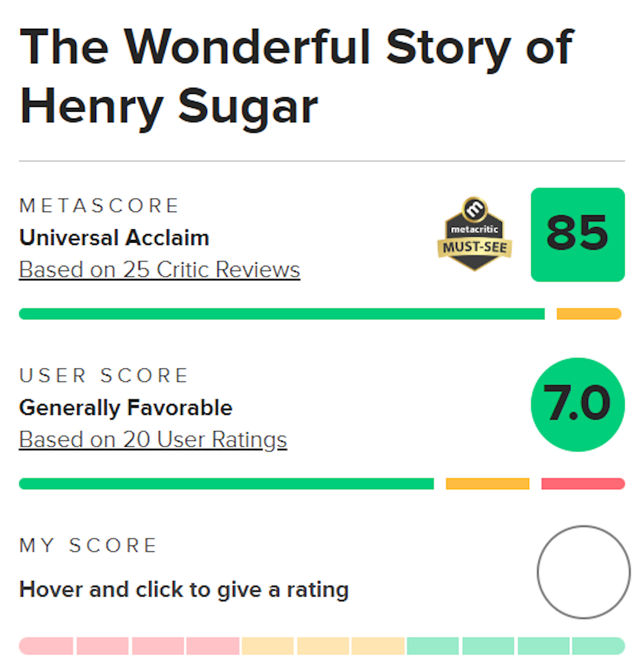Click the red segment of the User Score bar

click(582, 483)
